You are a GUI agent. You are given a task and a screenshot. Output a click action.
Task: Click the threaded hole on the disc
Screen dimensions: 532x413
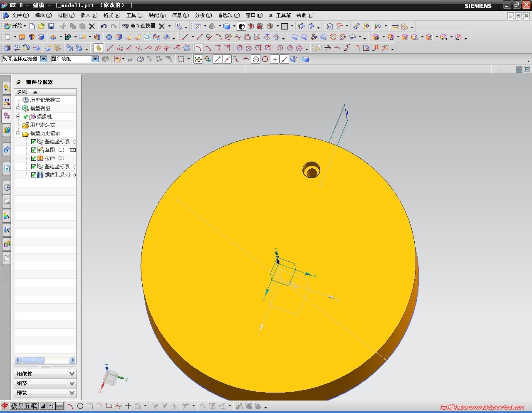[312, 170]
